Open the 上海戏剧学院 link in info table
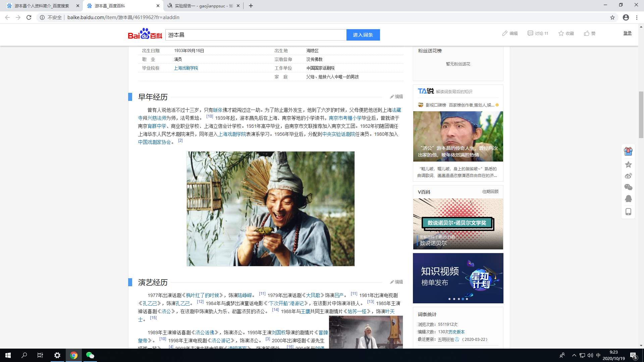 pyautogui.click(x=186, y=68)
